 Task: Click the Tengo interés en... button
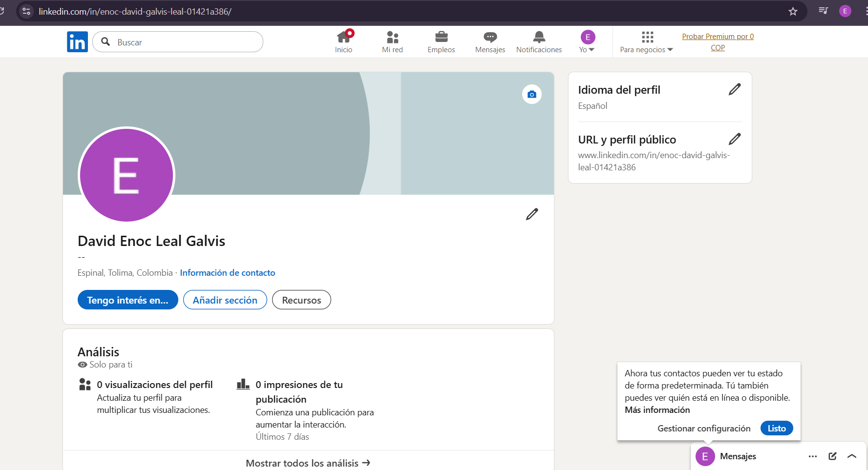point(128,300)
